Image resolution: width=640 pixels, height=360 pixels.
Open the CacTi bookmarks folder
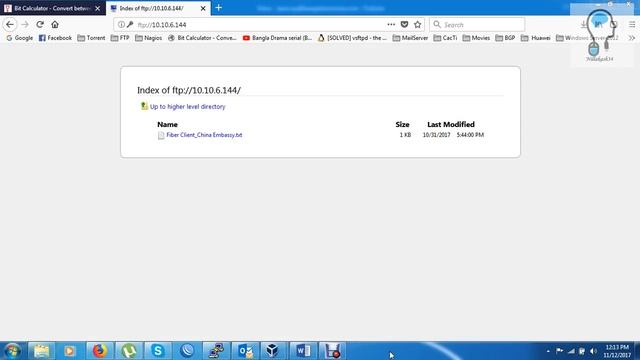pyautogui.click(x=445, y=38)
